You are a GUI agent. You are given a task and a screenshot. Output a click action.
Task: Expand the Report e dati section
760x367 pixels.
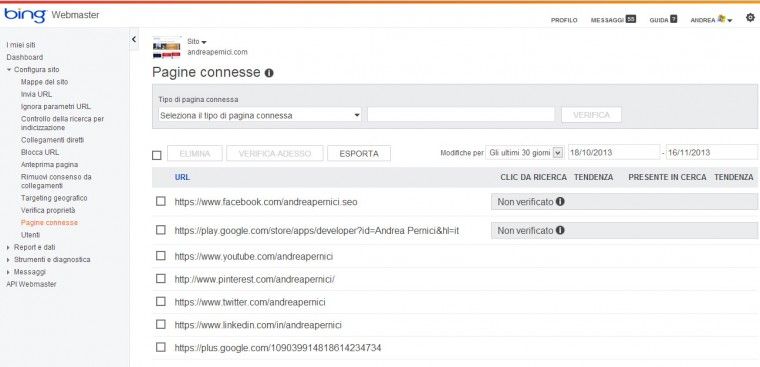[x=9, y=247]
